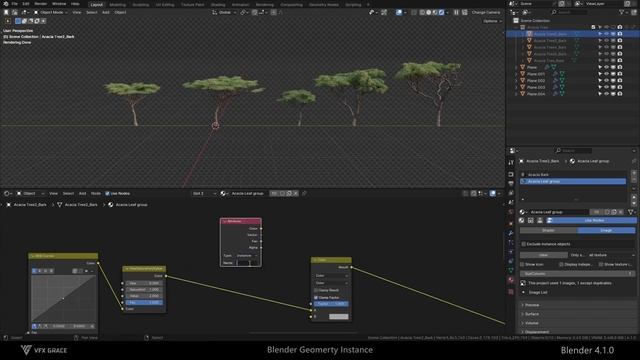The width and height of the screenshot is (640, 360).
Task: Select Acacia Bark material slot
Action: point(573,174)
